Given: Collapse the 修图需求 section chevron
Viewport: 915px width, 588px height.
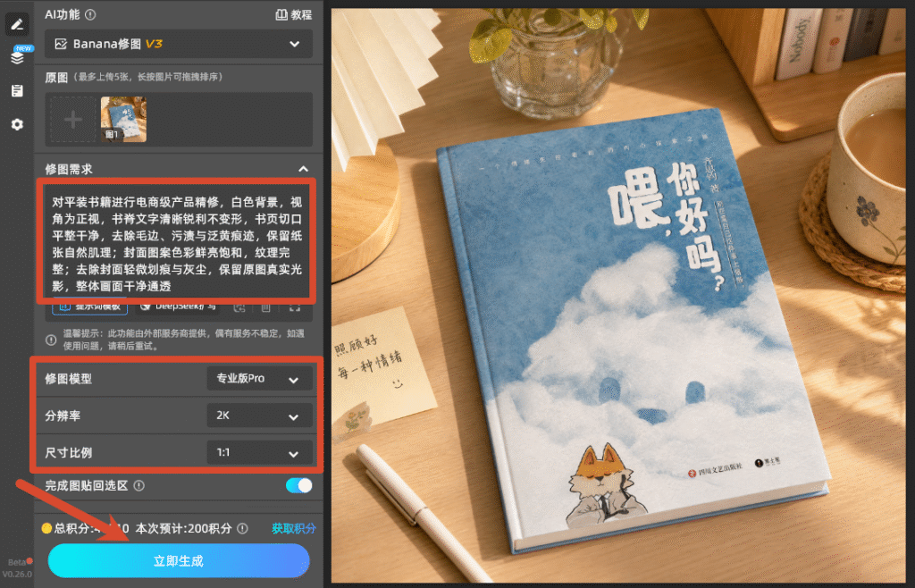Looking at the screenshot, I should 303,169.
